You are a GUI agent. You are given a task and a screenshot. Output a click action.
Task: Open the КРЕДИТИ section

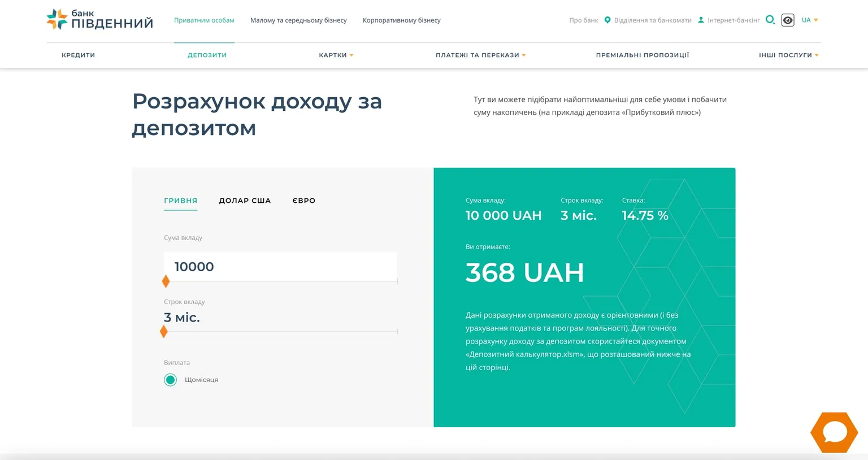[x=79, y=55]
